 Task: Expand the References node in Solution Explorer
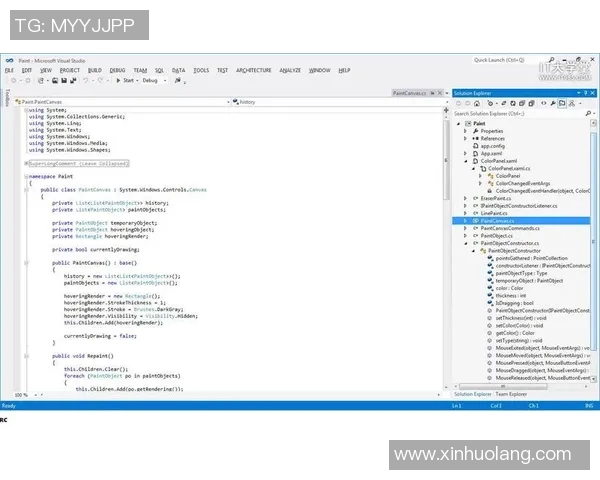(465, 139)
